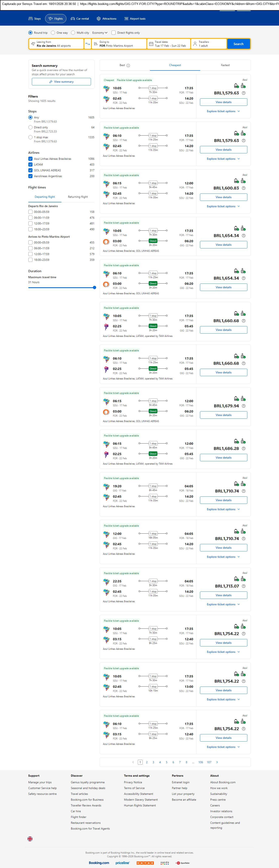Click the traveller person icon in search bar

tap(195, 44)
